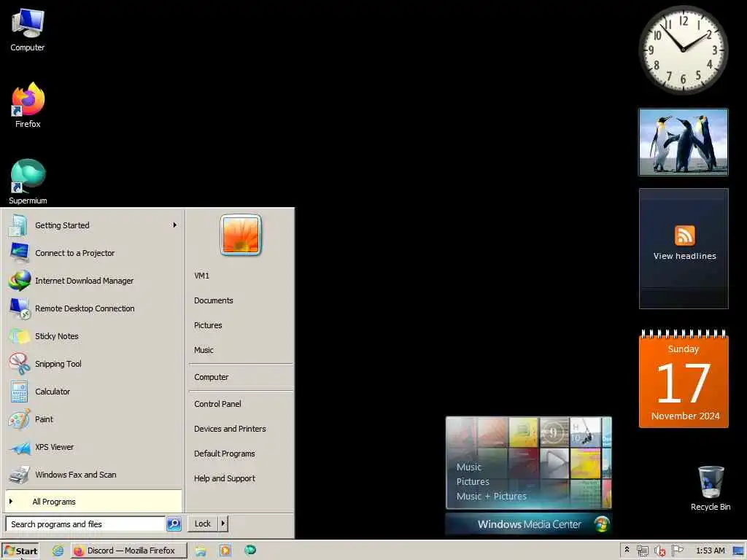Click the XPS Viewer paper plane icon
Image resolution: width=747 pixels, height=560 pixels.
click(x=20, y=447)
